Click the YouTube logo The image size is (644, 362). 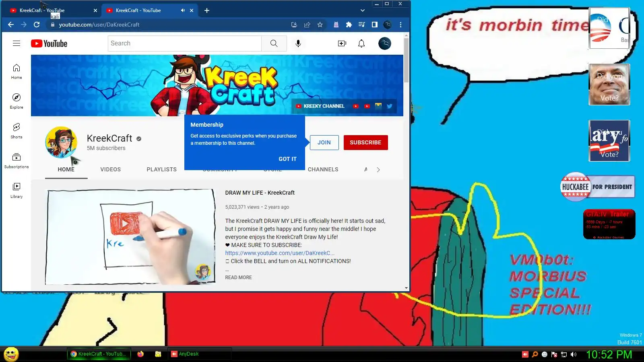[49, 43]
